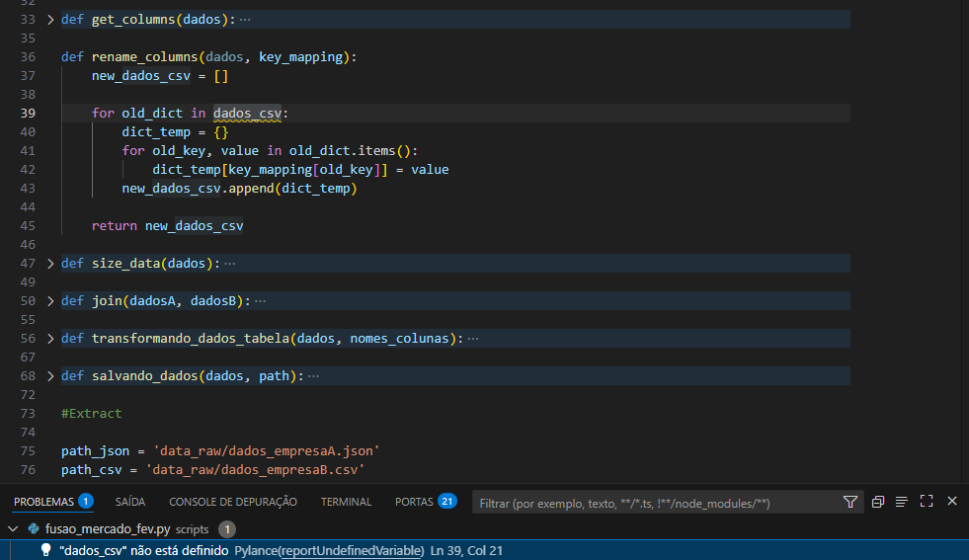
Task: Click the underlined dados_csv variable on line 39
Action: [x=247, y=114]
